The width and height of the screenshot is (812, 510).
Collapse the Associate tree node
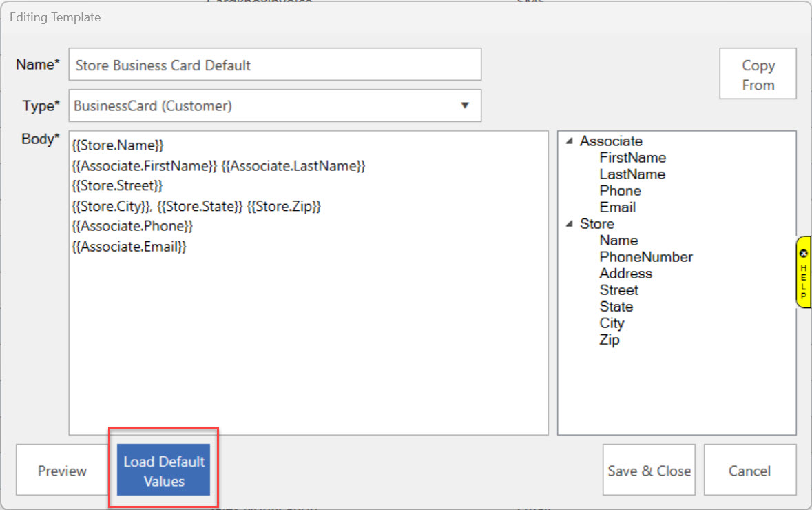pos(570,141)
